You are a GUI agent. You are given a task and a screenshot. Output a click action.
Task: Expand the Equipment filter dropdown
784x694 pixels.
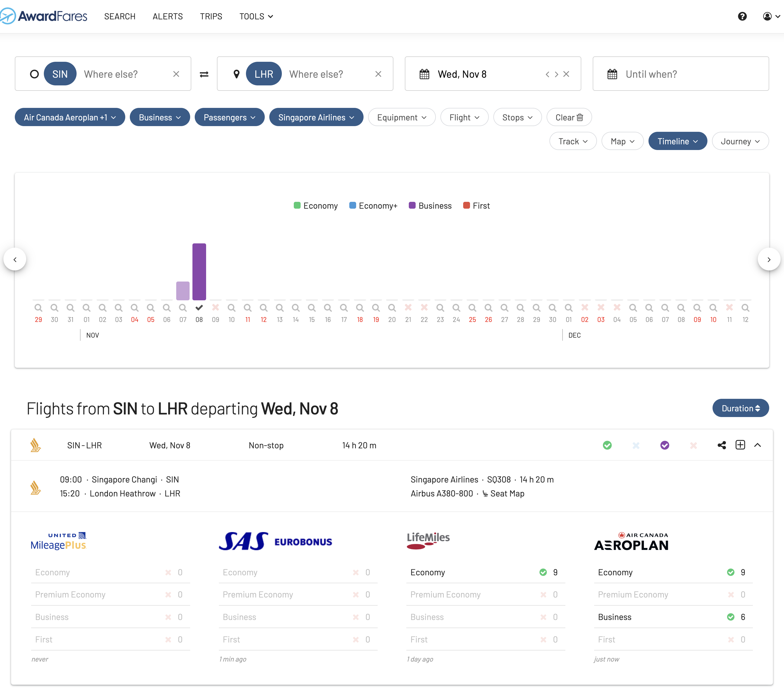tap(401, 117)
